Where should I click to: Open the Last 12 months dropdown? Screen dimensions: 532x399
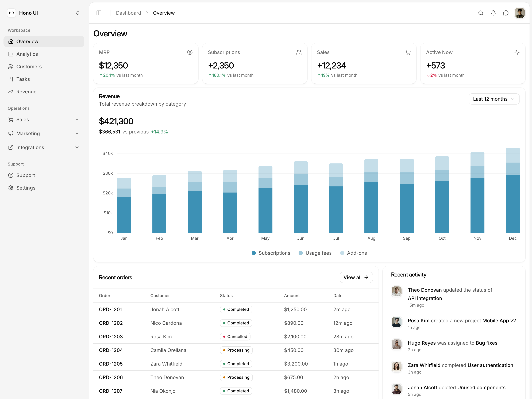coord(494,99)
